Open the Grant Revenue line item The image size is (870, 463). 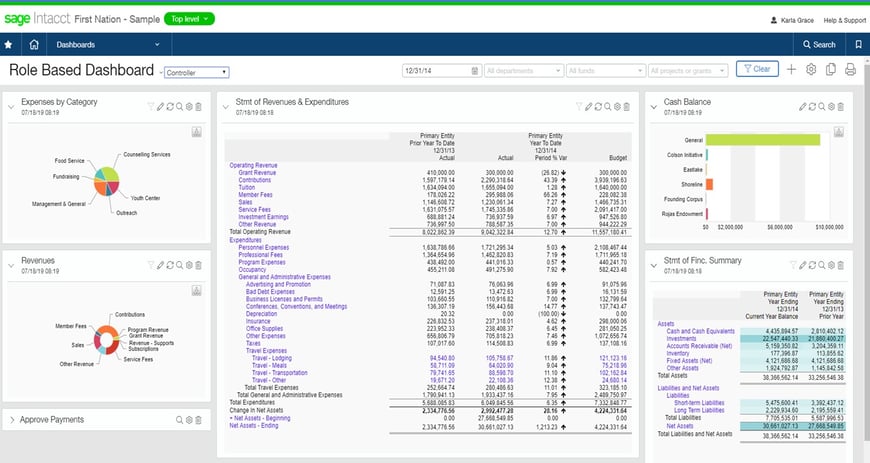tap(257, 173)
